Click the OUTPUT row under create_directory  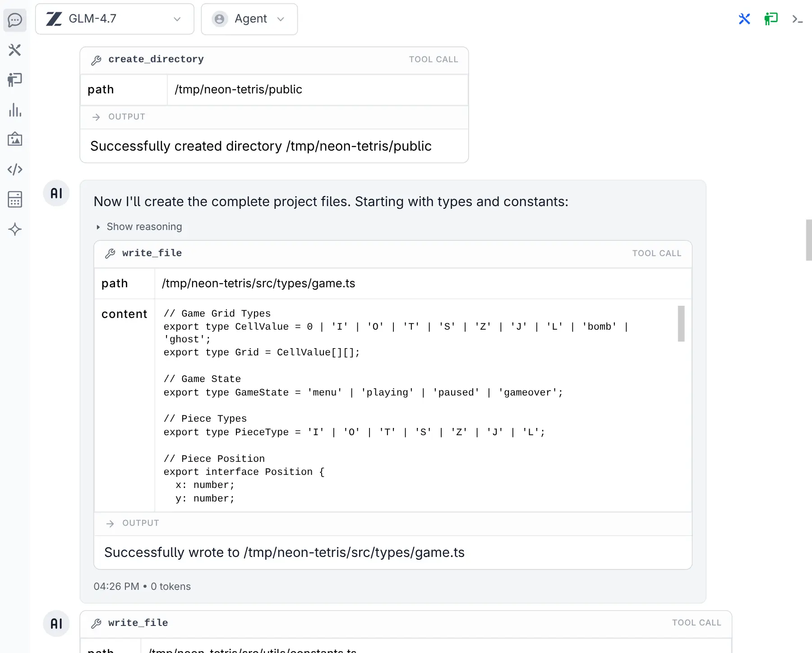[274, 117]
